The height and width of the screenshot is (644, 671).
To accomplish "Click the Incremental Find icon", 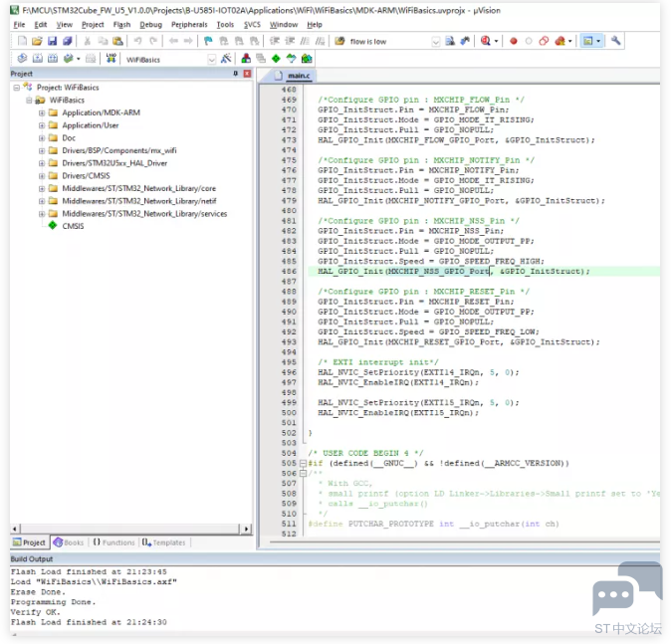I will (x=465, y=41).
